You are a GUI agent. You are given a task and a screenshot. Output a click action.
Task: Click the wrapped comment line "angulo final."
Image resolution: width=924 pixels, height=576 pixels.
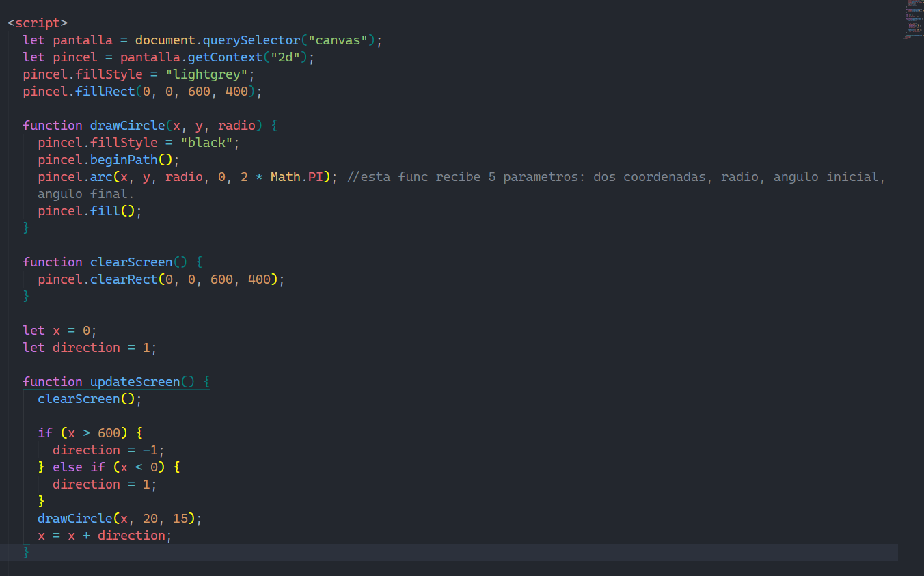(86, 194)
